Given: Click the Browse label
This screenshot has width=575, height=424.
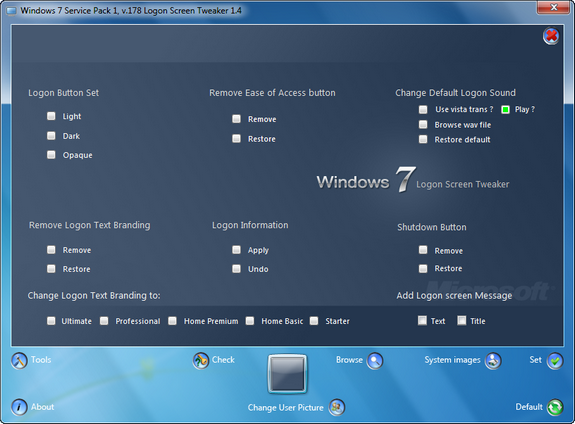Looking at the screenshot, I should [x=349, y=360].
